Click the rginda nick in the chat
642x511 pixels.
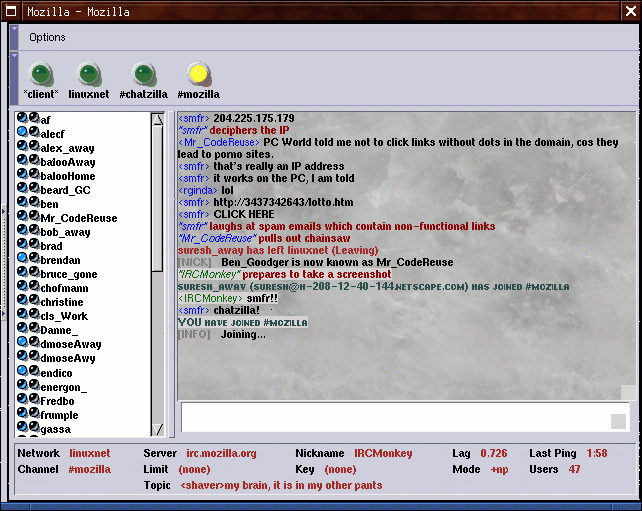pyautogui.click(x=198, y=190)
